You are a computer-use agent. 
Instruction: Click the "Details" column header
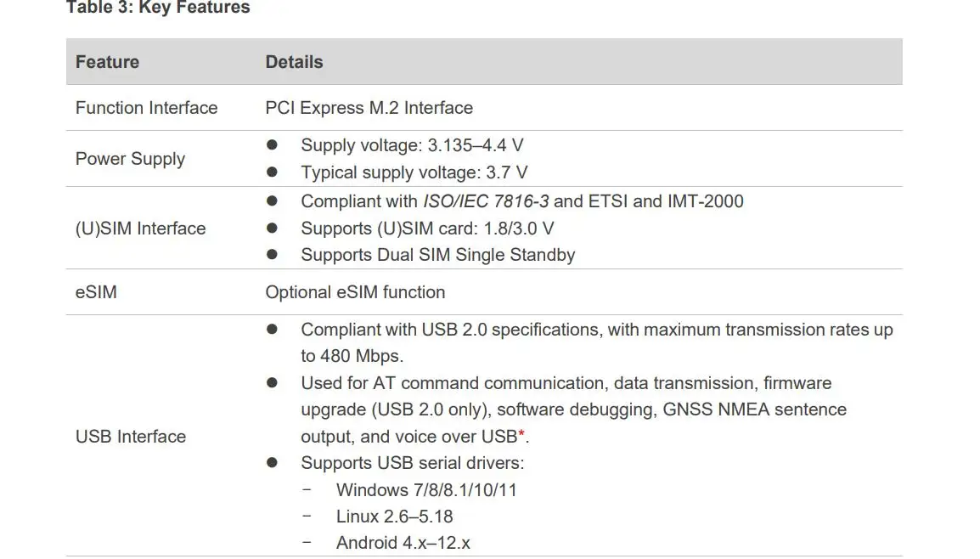(x=294, y=62)
